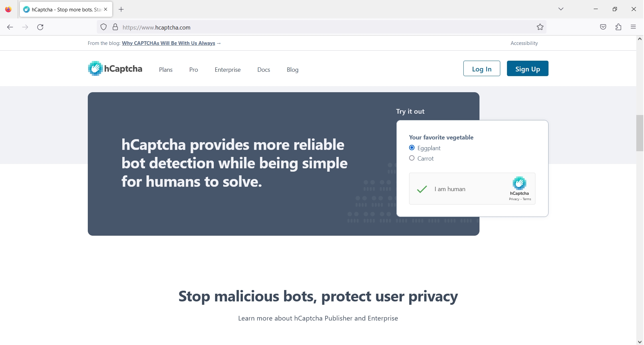Open the Why CAPTCHAs blog link
644x345 pixels.
tap(169, 43)
